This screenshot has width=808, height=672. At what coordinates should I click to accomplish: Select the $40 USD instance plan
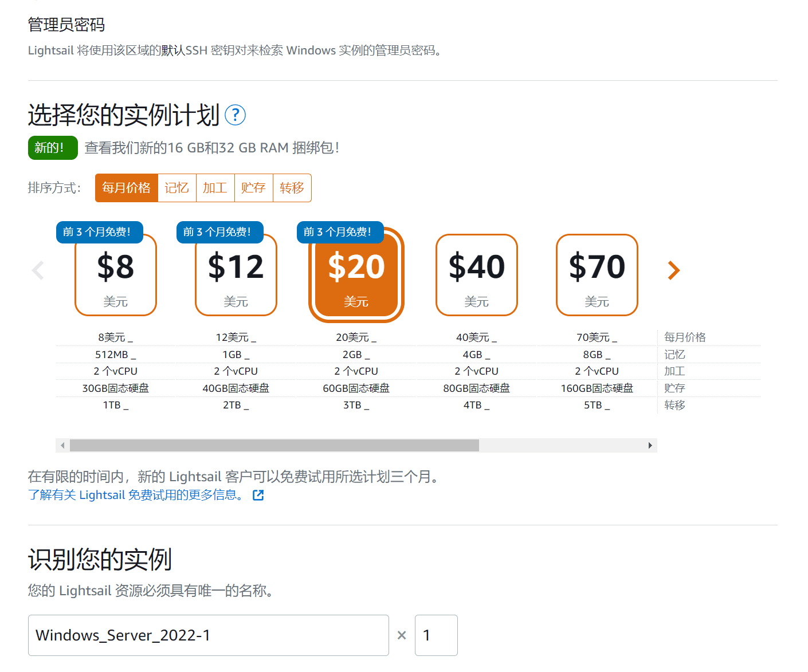[x=476, y=275]
